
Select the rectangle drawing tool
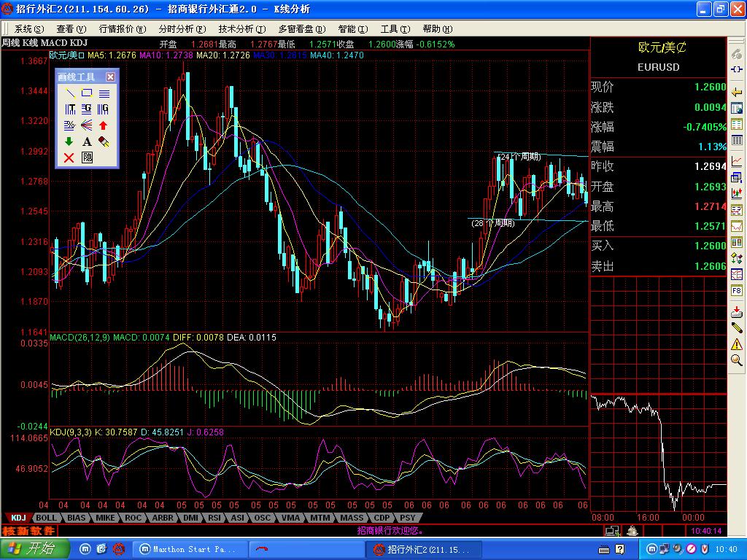[x=87, y=93]
